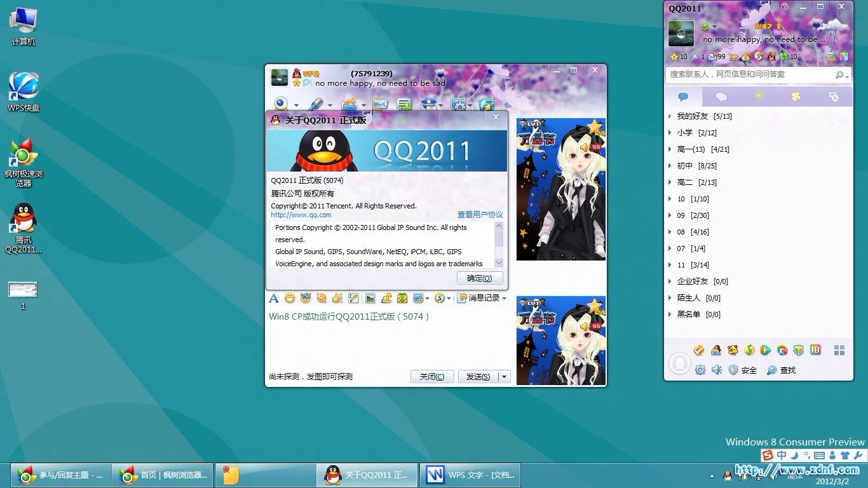Open the four-leaf clover icon showing 10
This screenshot has width=868, height=488.
[784, 57]
